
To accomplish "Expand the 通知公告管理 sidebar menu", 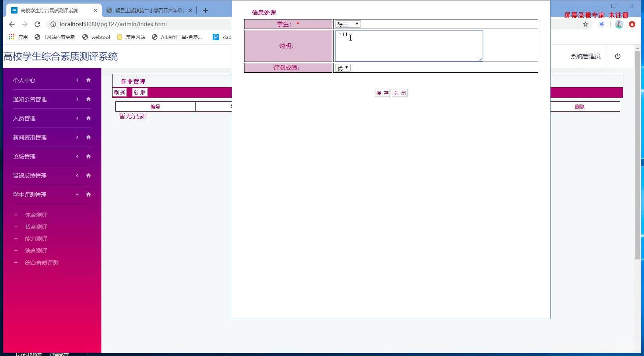I will [77, 99].
